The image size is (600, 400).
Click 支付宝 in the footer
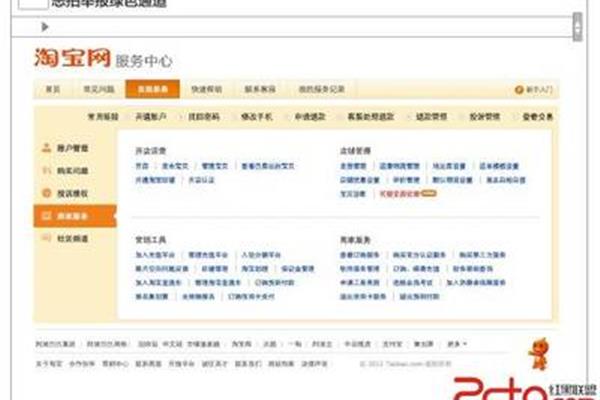(392, 344)
